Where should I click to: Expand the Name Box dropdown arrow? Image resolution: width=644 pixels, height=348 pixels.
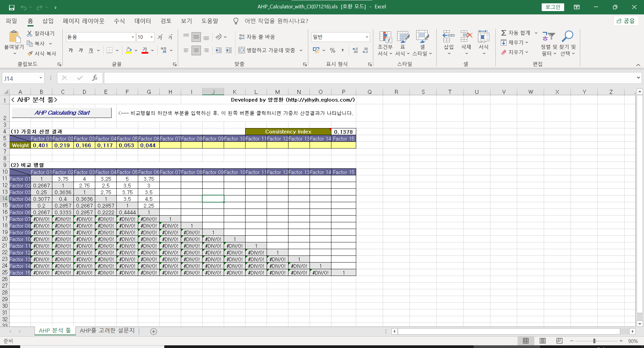coord(41,78)
